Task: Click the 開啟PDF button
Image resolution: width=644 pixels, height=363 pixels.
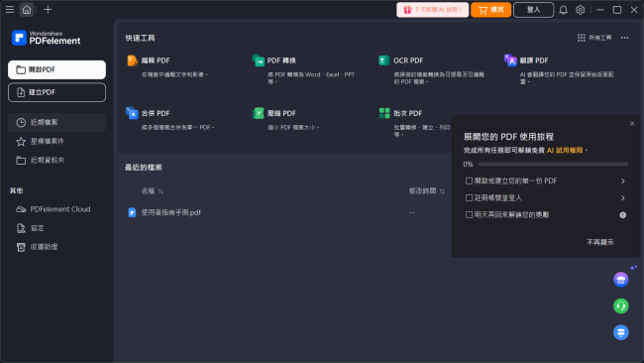Action: pyautogui.click(x=56, y=69)
